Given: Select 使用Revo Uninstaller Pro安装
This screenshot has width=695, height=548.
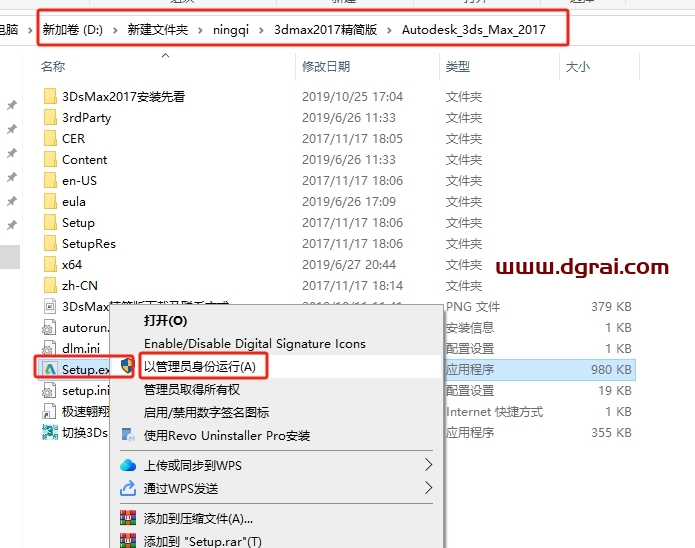Looking at the screenshot, I should [227, 435].
